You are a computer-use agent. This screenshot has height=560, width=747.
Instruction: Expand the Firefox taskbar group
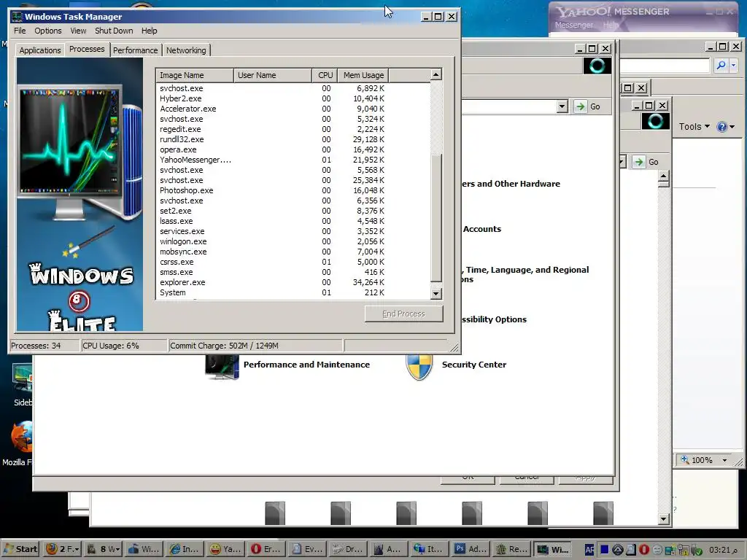point(77,549)
